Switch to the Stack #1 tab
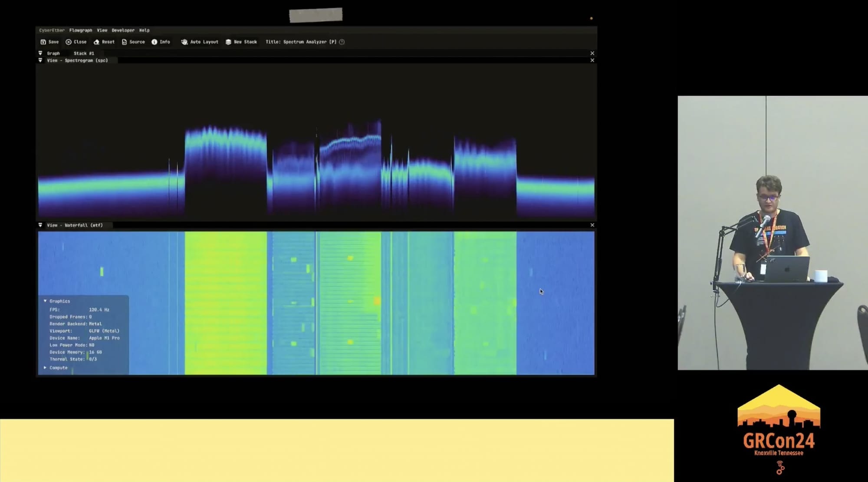 coord(84,53)
